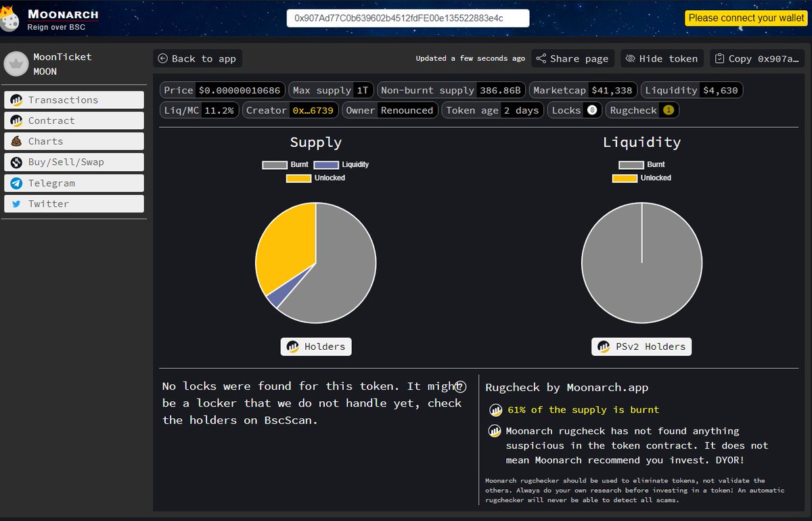This screenshot has width=812, height=521.
Task: Toggle Burnt legend swatch in Supply chart
Action: point(275,165)
